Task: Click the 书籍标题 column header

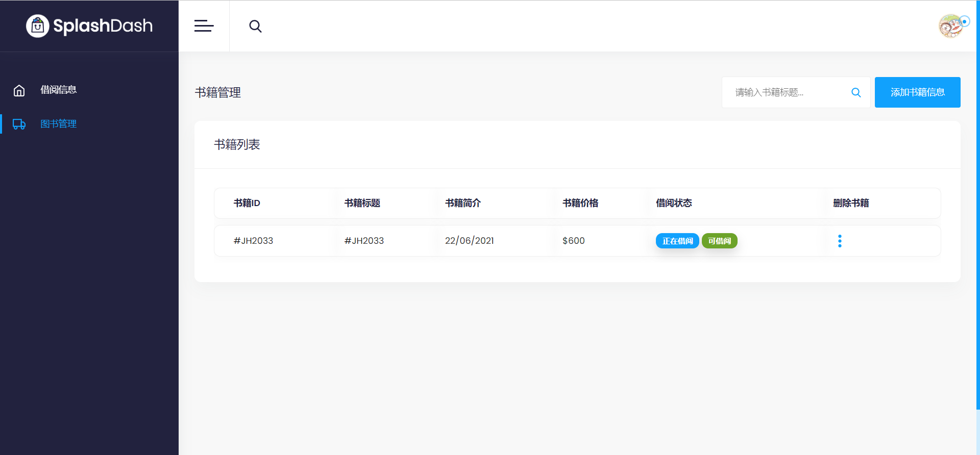Action: (x=362, y=203)
